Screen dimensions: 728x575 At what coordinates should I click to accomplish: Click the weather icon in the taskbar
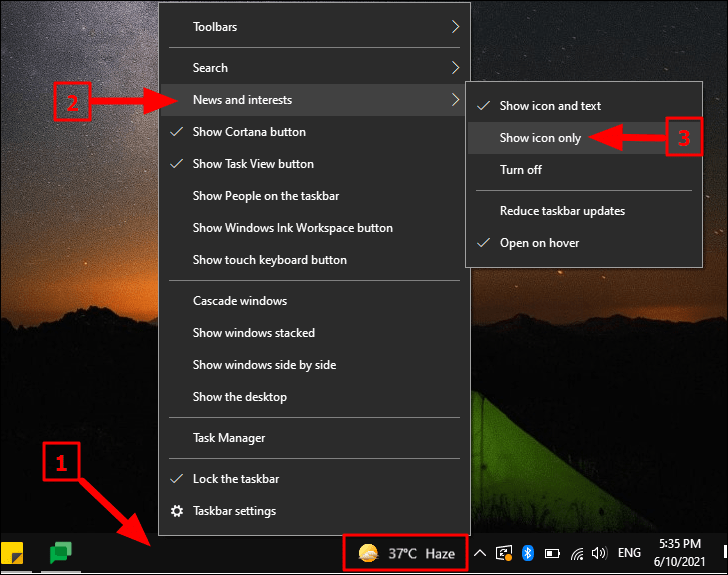coord(368,553)
